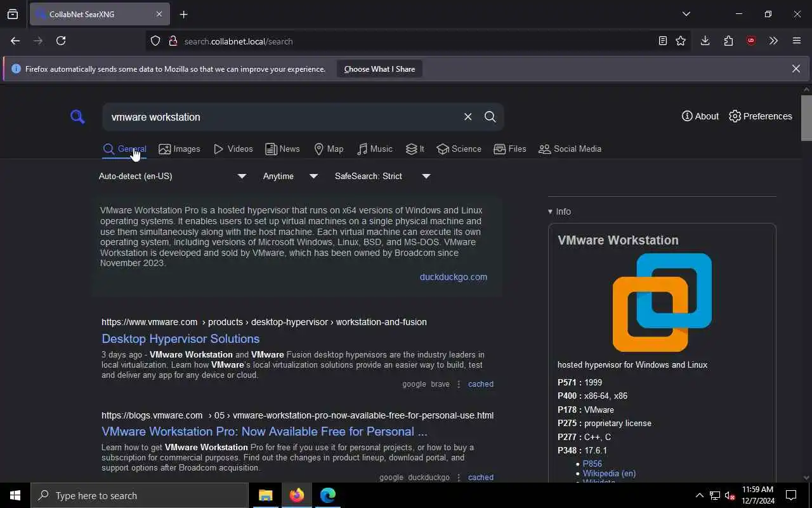This screenshot has height=508, width=812.
Task: Open Microsoft Edge from taskbar
Action: click(x=327, y=495)
